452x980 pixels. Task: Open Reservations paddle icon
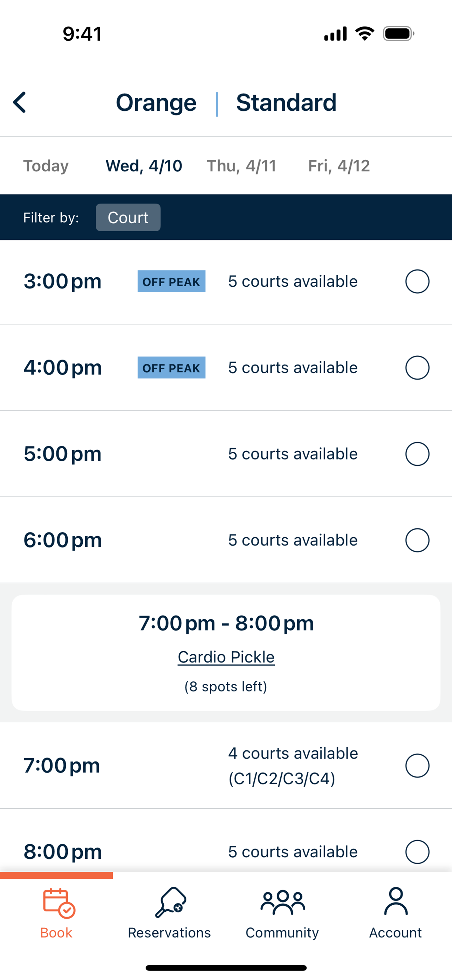click(170, 903)
